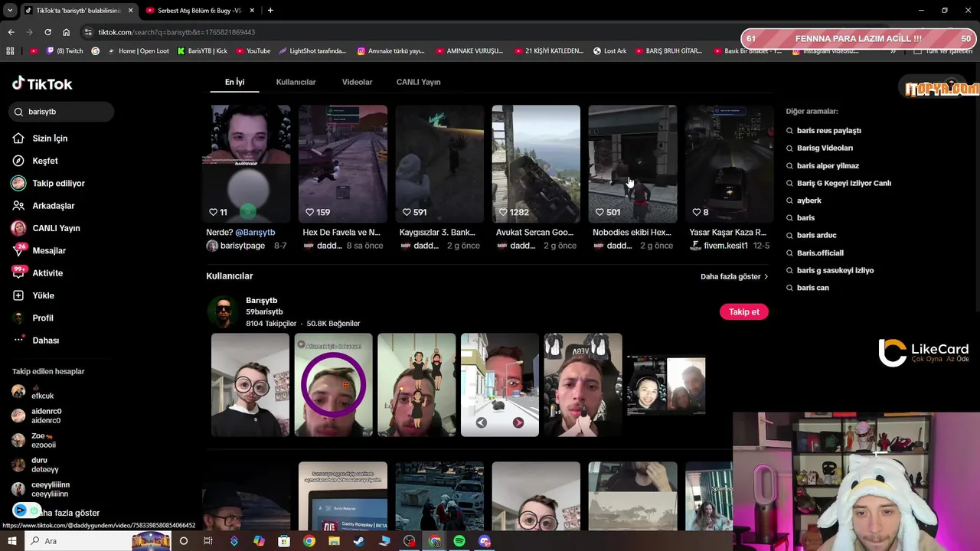Go back in browser
This screenshot has height=551, width=980.
11,32
